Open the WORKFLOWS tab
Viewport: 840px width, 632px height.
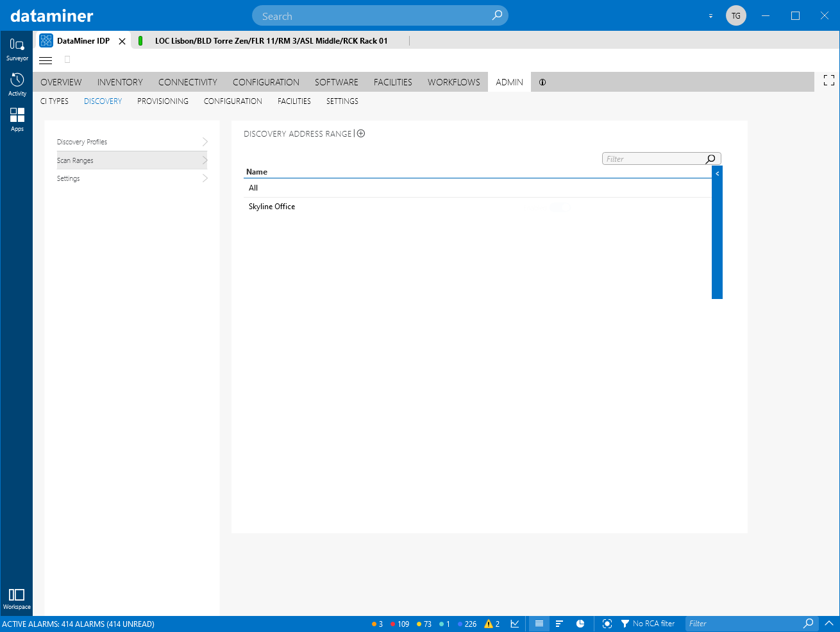click(454, 82)
